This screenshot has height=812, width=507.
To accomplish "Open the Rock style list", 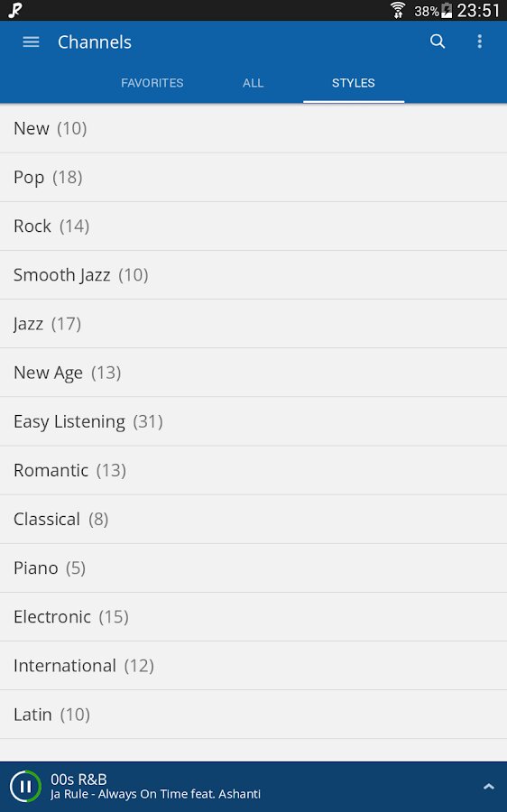I will [253, 226].
